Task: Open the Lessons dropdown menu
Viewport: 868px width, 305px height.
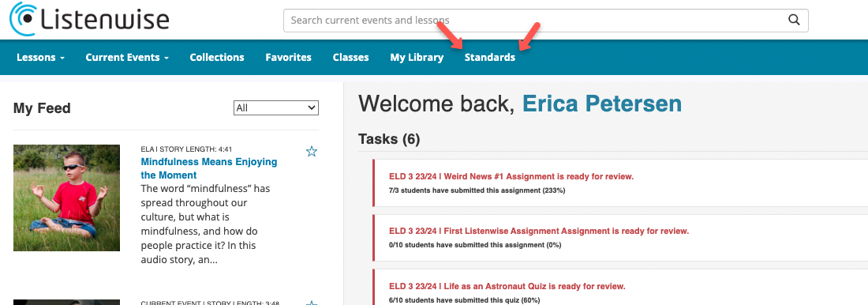Action: coord(41,57)
